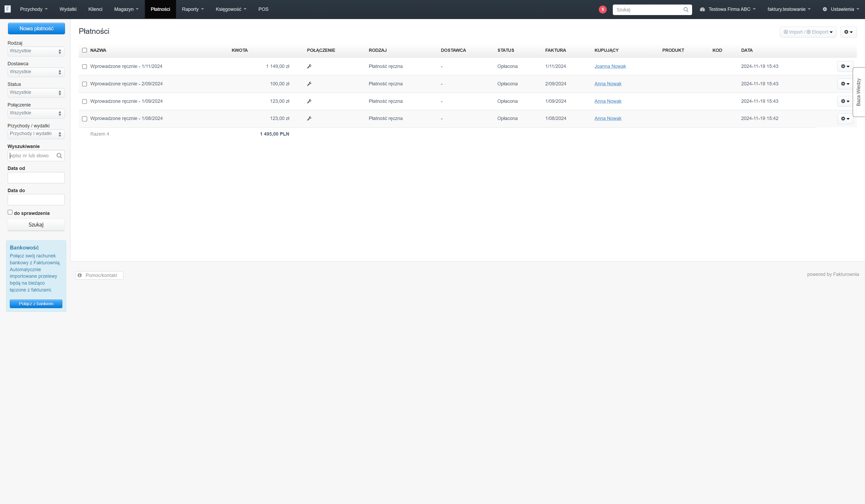Click the sidebar search magnifier icon
The width and height of the screenshot is (865, 504).
(x=59, y=156)
